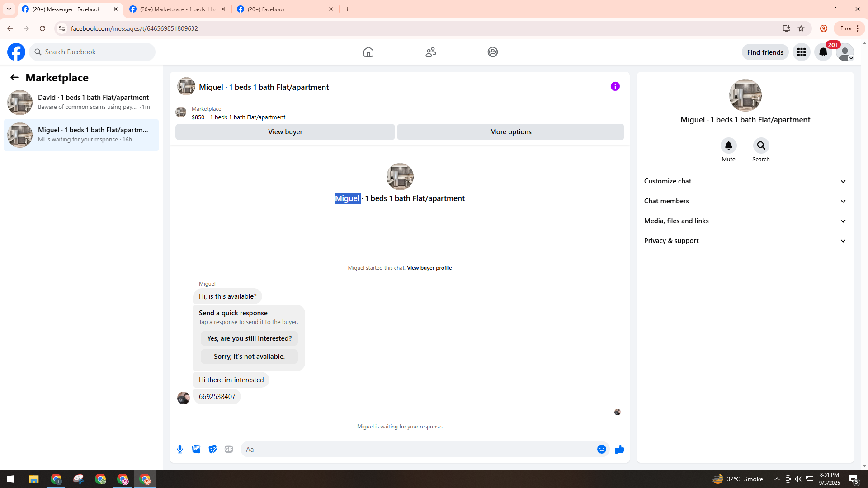Open the taskbar clock showing 8:51 PM
868x488 pixels.
pyautogui.click(x=829, y=479)
